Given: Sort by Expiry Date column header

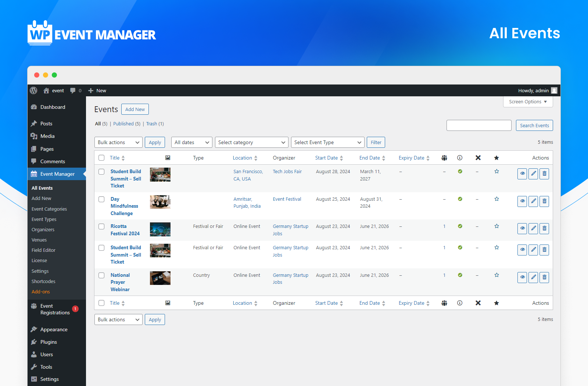Looking at the screenshot, I should (x=414, y=158).
